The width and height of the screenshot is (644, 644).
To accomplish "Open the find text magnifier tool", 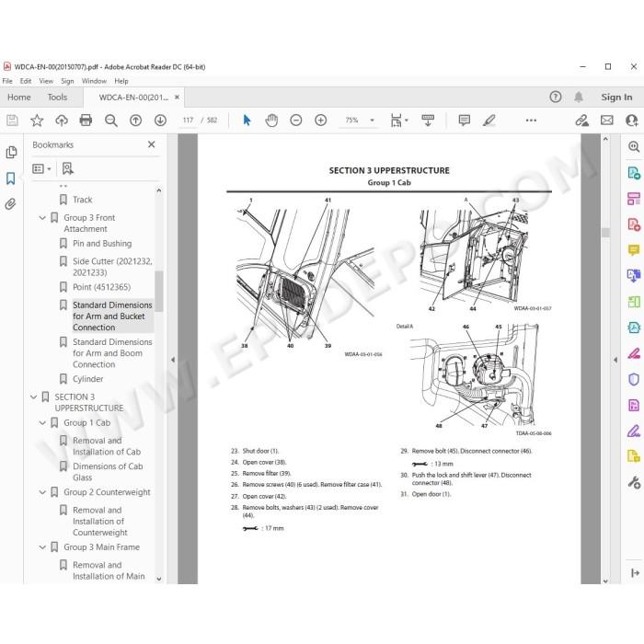I will tap(111, 121).
